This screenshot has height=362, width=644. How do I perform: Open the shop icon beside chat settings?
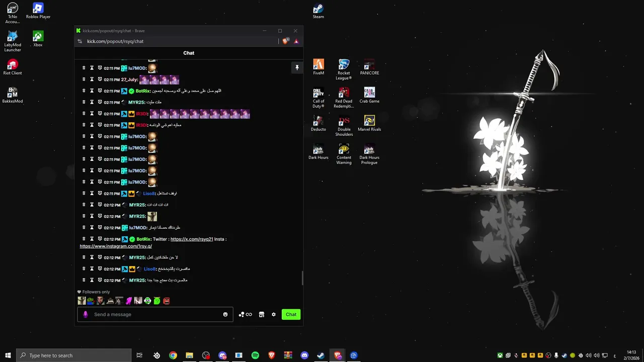pos(262,314)
